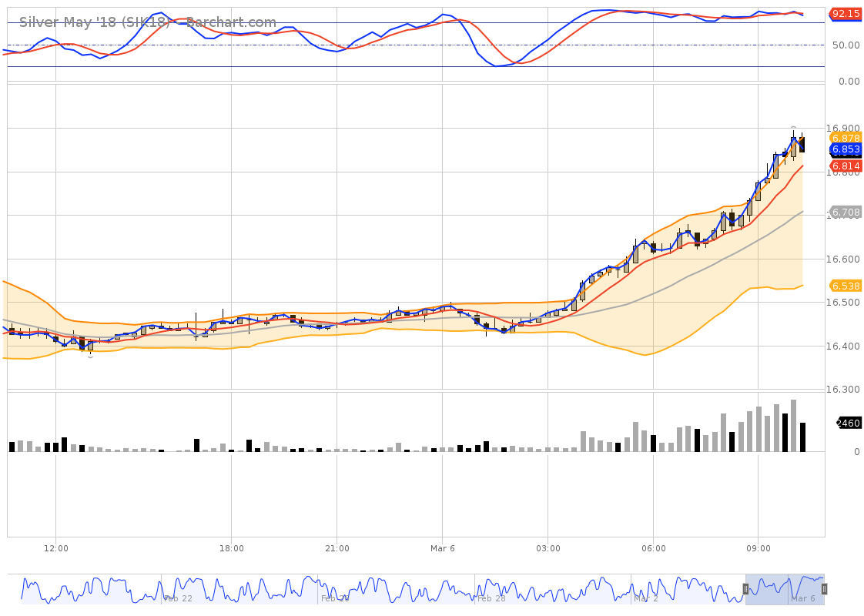Screen dimensions: 864x616
Task: Click the black 2460 volume flag
Action: pos(848,423)
